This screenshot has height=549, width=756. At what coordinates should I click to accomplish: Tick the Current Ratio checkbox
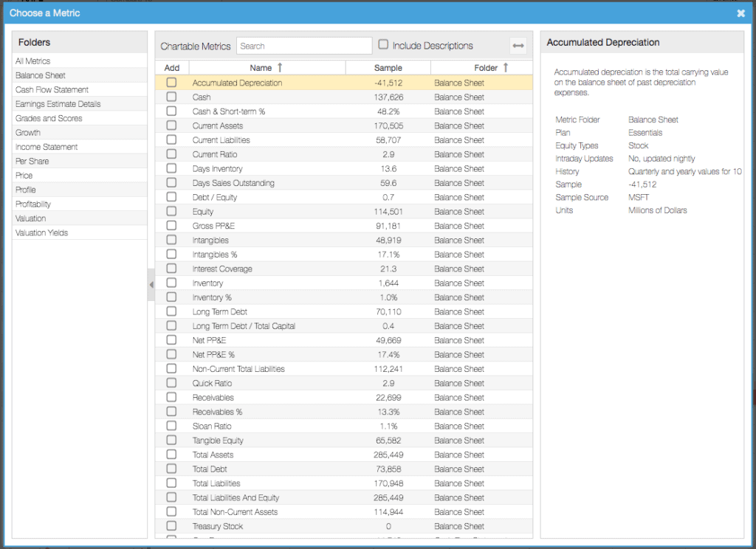tap(171, 153)
